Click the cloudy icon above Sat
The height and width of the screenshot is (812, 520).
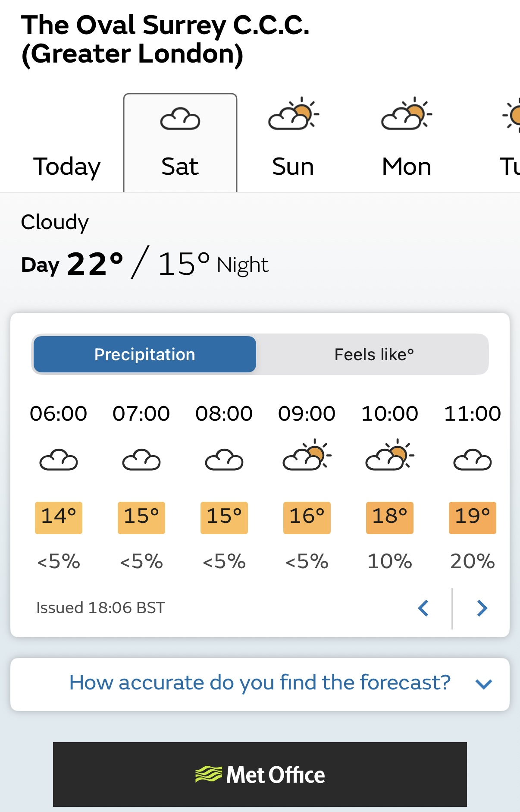click(x=180, y=119)
